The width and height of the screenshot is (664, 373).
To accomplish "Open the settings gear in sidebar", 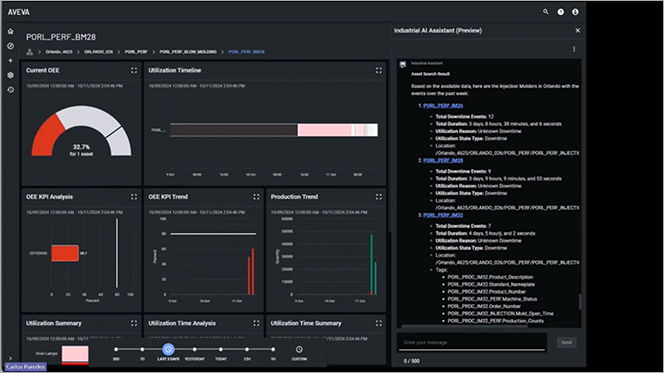I will [x=11, y=75].
